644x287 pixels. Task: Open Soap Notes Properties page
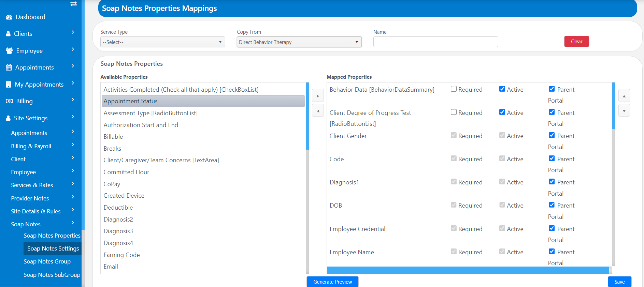[52, 236]
